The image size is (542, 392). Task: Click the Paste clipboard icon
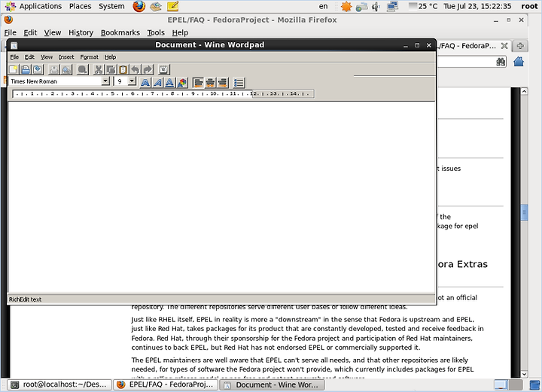(123, 69)
